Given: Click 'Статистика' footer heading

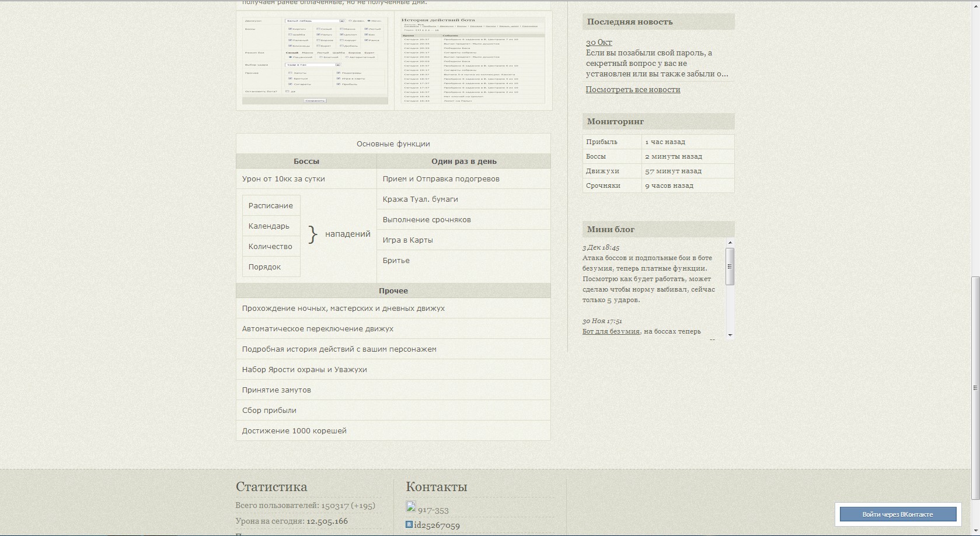Looking at the screenshot, I should pos(271,486).
